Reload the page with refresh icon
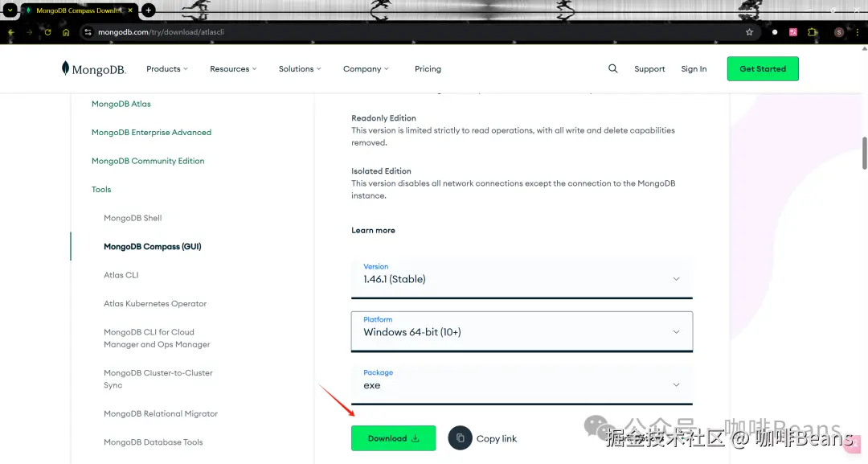The height and width of the screenshot is (464, 868). pos(47,32)
